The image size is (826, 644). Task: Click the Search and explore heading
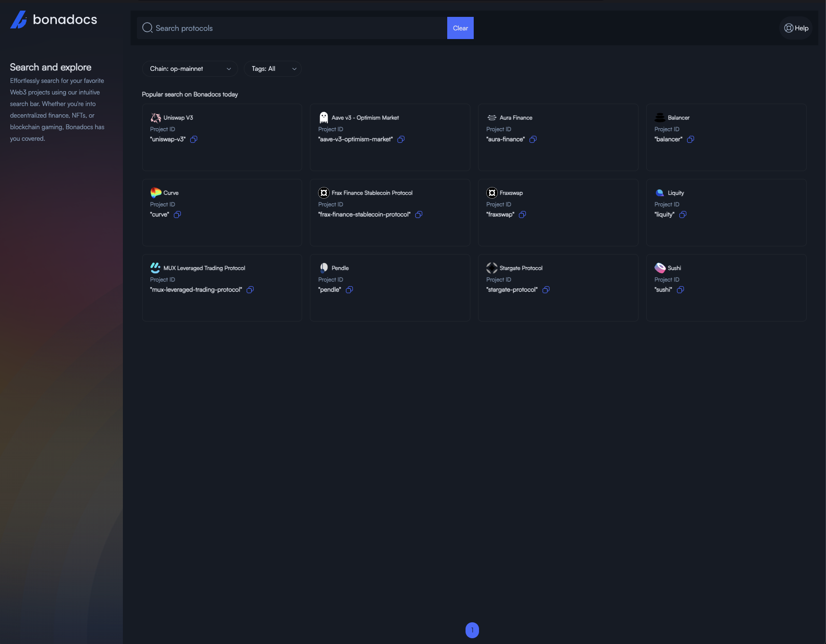[x=51, y=67]
